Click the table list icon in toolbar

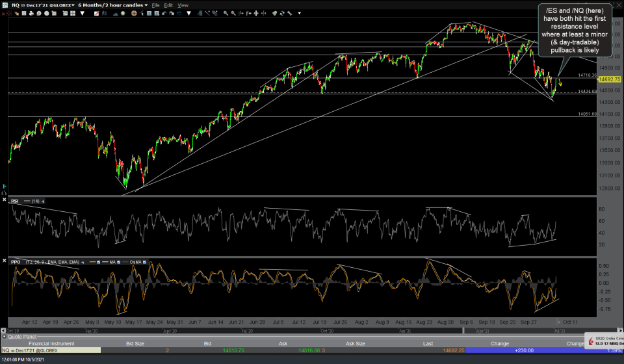[x=24, y=13]
